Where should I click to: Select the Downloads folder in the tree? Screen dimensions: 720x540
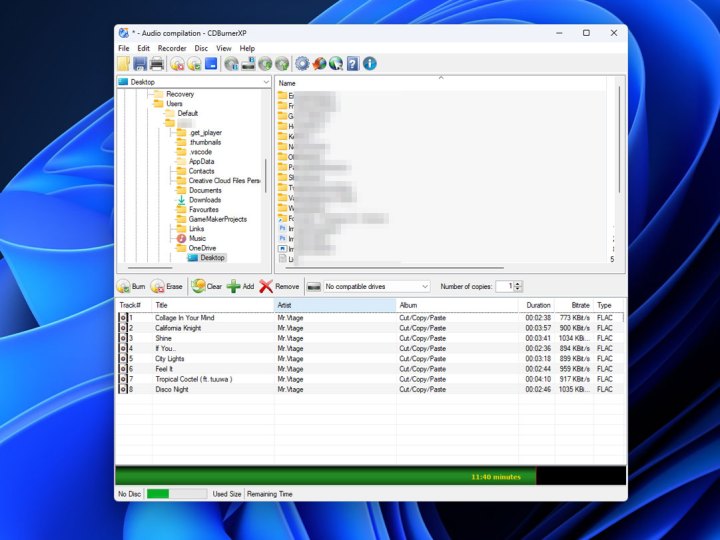point(205,200)
